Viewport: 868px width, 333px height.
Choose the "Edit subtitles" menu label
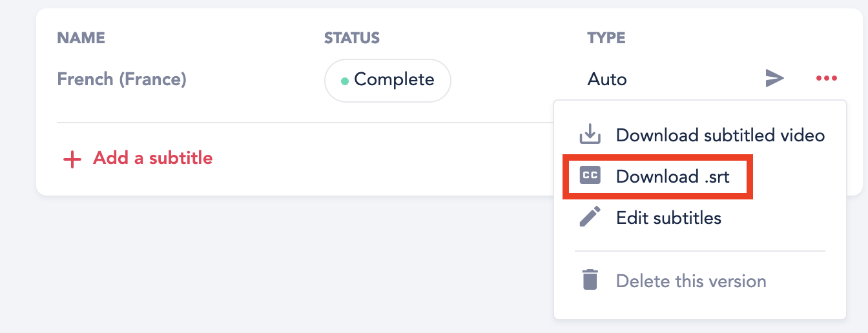pyautogui.click(x=668, y=217)
